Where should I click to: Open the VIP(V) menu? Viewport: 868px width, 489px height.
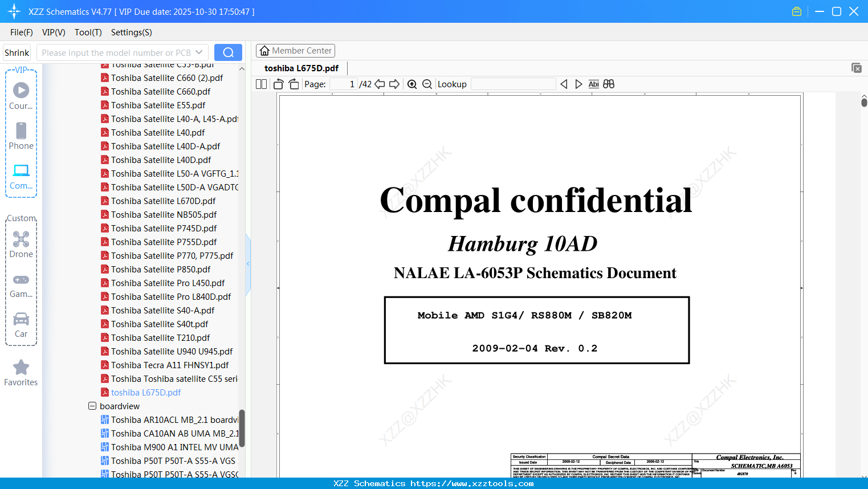pyautogui.click(x=54, y=32)
